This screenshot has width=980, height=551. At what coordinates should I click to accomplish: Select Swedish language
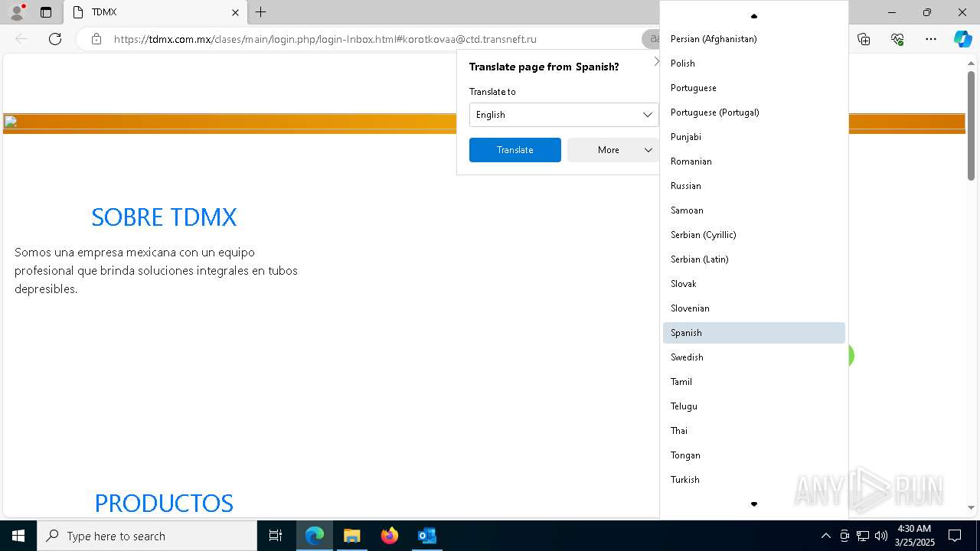click(754, 357)
